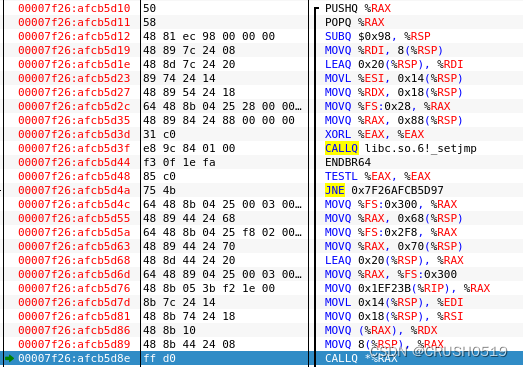
Task: Click address 00007f26:afcb5d81
Action: (x=74, y=316)
